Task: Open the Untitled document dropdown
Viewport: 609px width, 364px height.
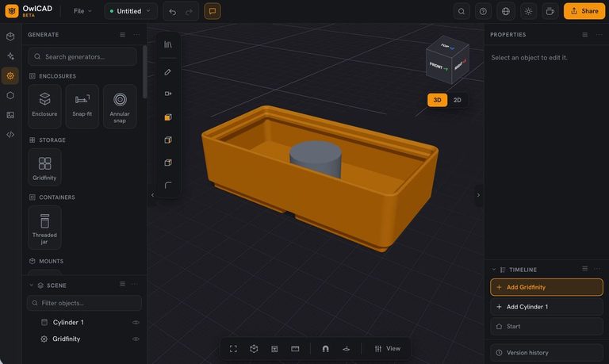Action: 131,11
